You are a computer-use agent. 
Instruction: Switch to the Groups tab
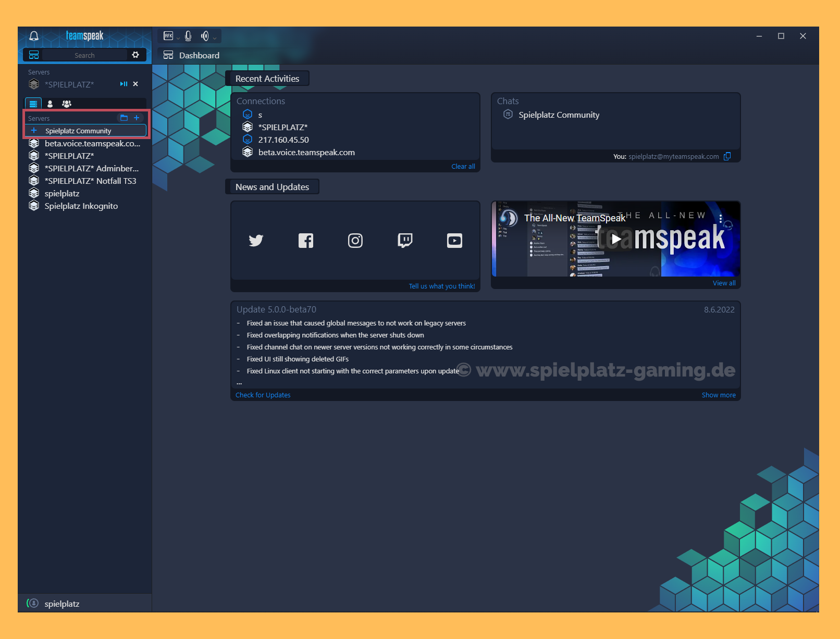click(67, 104)
